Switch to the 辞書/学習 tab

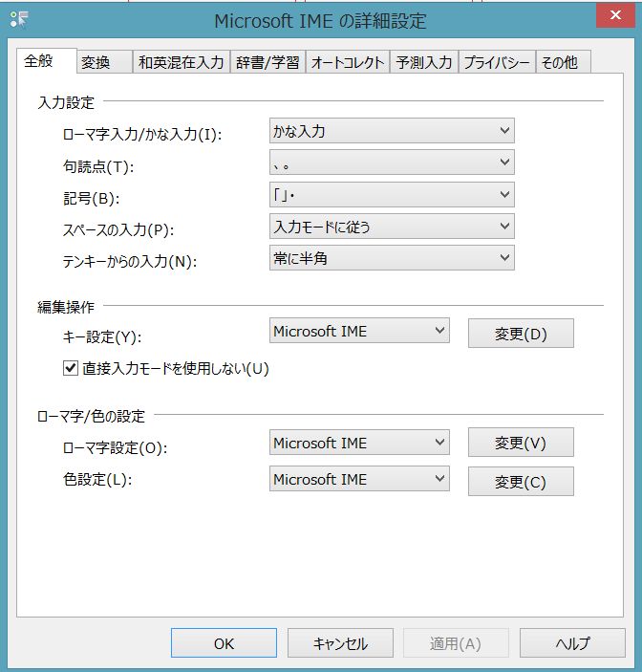[267, 62]
